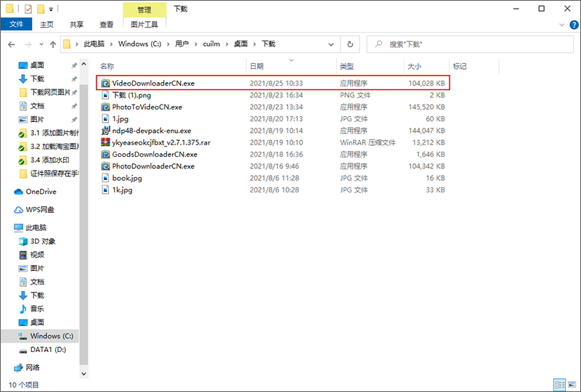Switch to details view in status bar

coord(559,385)
